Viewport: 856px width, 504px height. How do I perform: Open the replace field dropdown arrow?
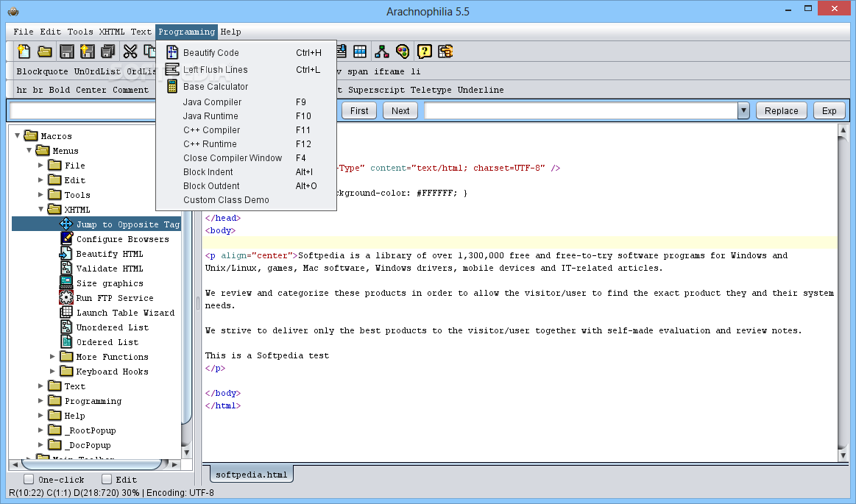pos(743,110)
